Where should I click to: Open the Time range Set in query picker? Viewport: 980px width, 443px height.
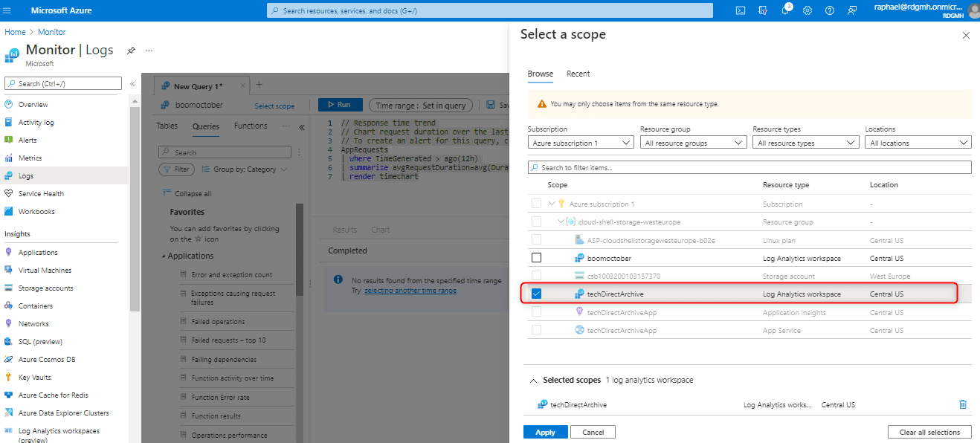tap(421, 106)
